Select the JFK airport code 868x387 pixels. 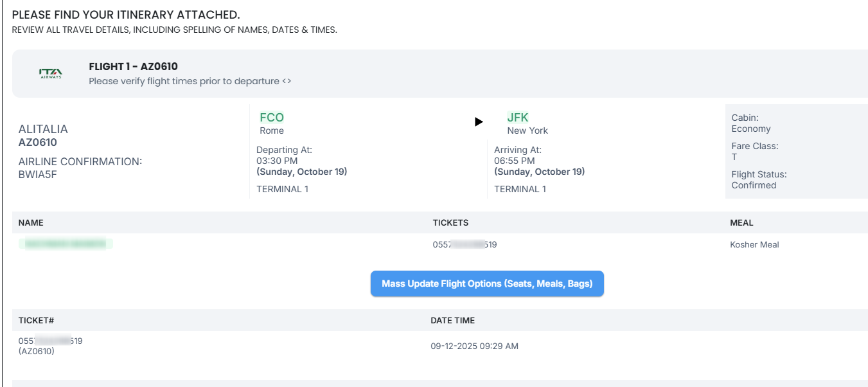point(518,118)
